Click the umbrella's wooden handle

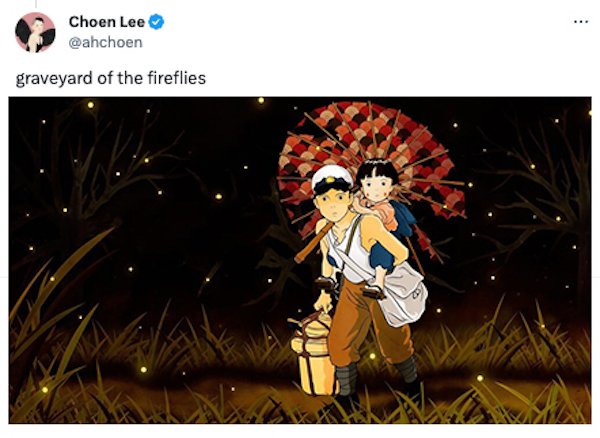point(314,242)
